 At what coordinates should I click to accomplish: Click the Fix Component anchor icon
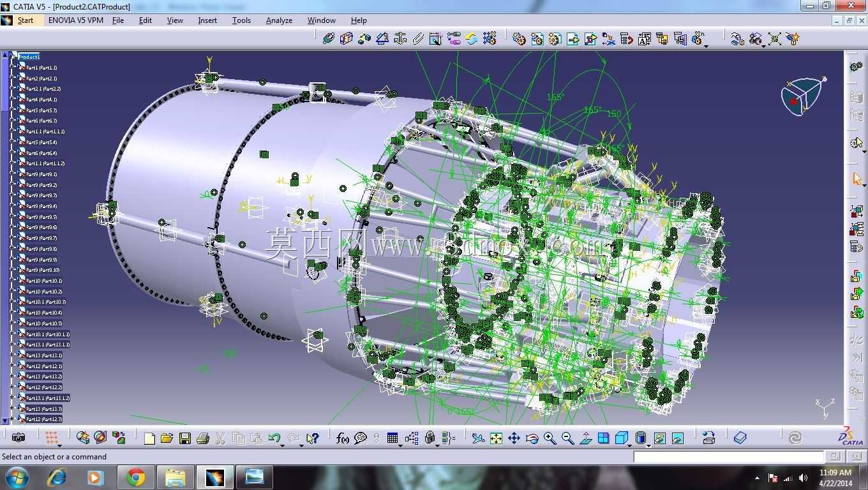(x=400, y=39)
